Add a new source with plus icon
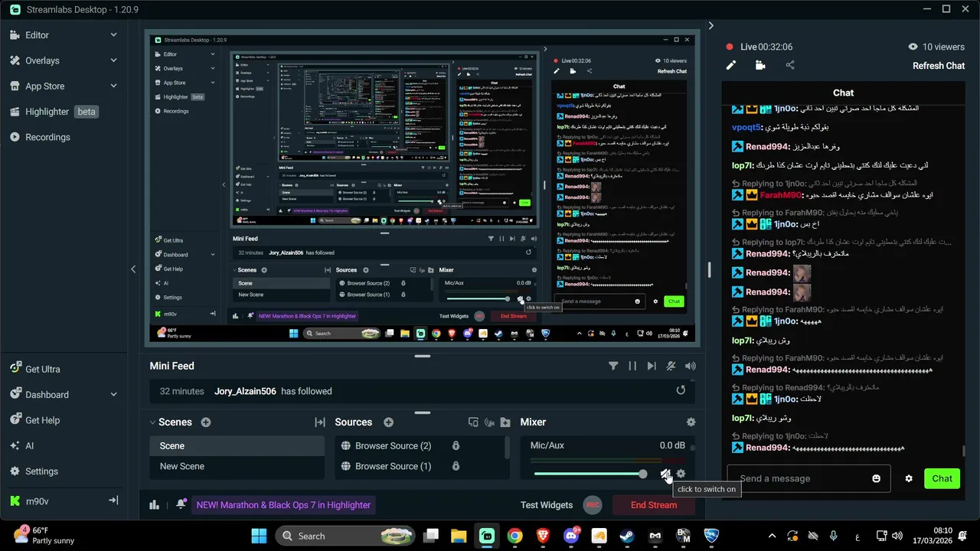This screenshot has height=551, width=980. click(x=388, y=422)
